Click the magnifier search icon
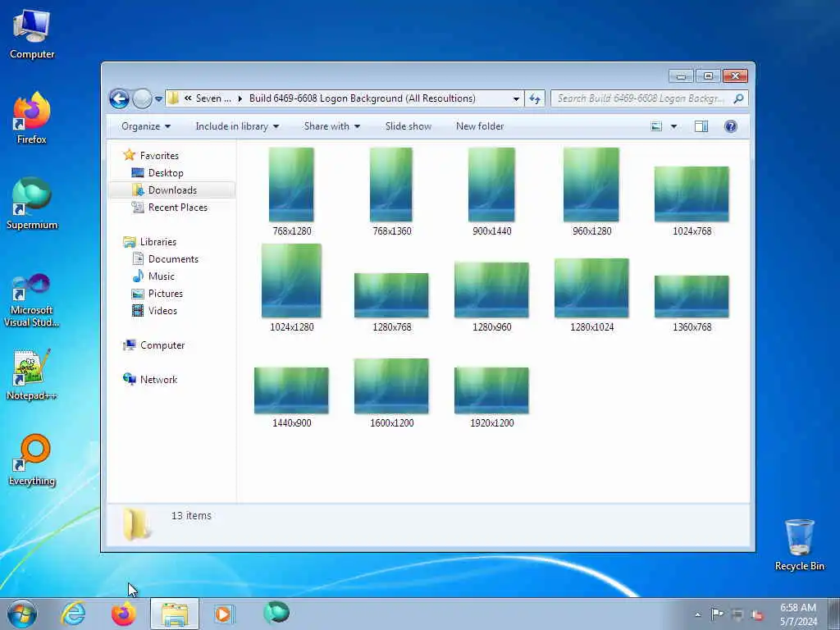Viewport: 840px width, 630px height. [739, 98]
